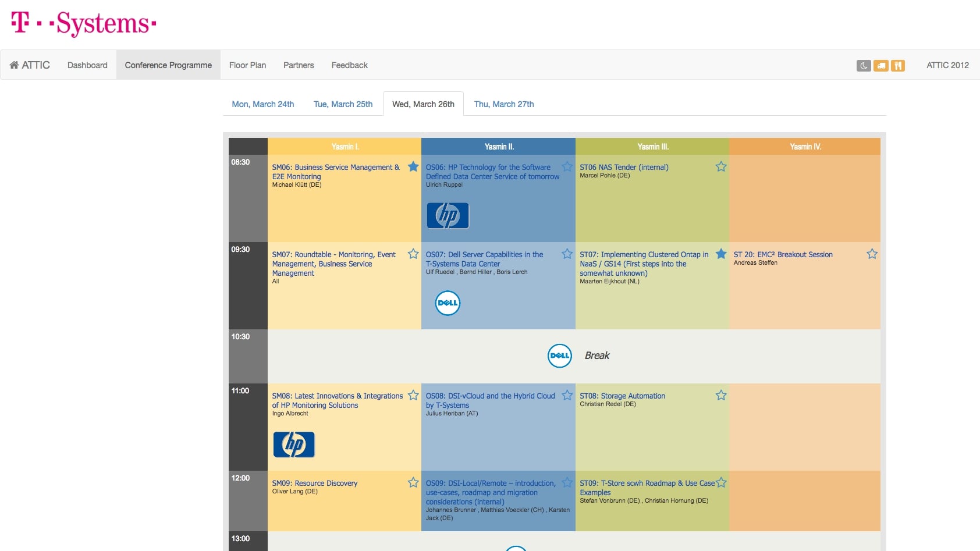This screenshot has height=551, width=980.
Task: Star the ST08 Storage Automation session
Action: 721,395
